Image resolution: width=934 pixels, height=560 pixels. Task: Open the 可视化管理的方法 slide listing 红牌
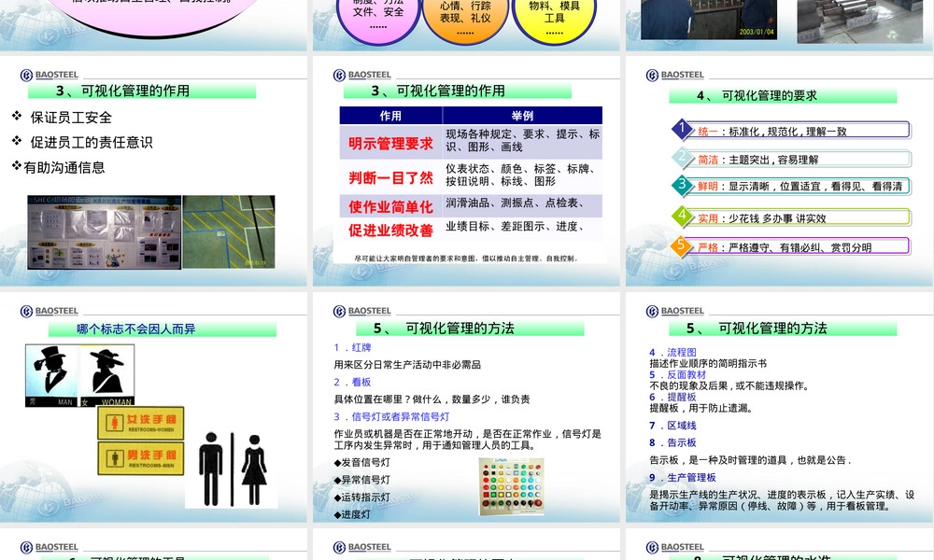(466, 407)
